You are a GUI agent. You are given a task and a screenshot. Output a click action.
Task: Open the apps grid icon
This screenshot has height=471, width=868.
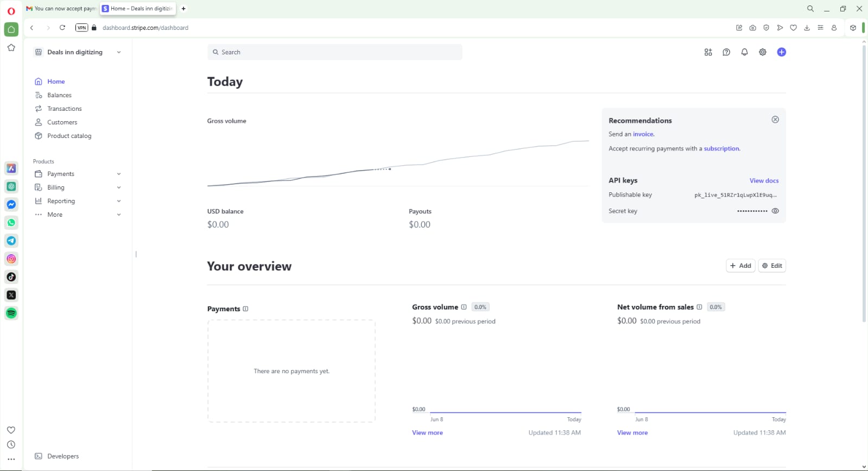[x=708, y=52]
